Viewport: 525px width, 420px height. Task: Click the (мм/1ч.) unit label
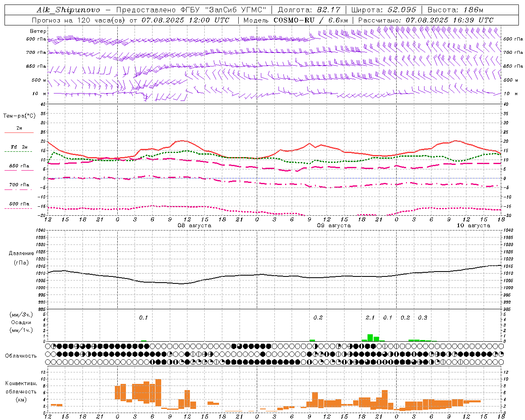coord(21,330)
